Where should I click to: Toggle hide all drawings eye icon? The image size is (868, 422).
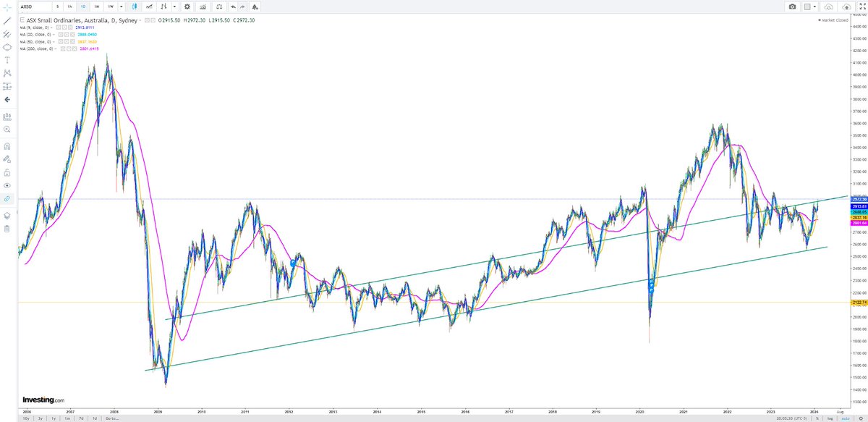tap(7, 185)
